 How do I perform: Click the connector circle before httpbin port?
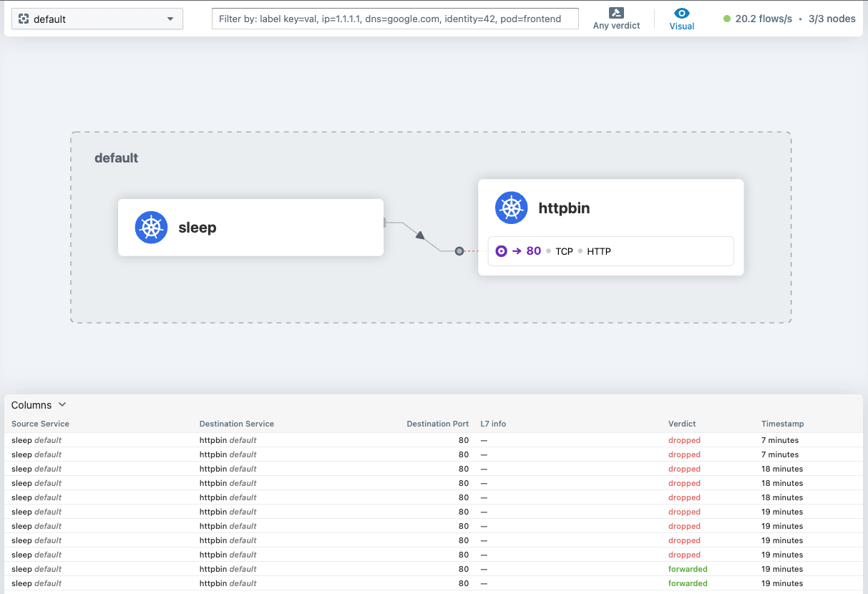[x=459, y=251]
